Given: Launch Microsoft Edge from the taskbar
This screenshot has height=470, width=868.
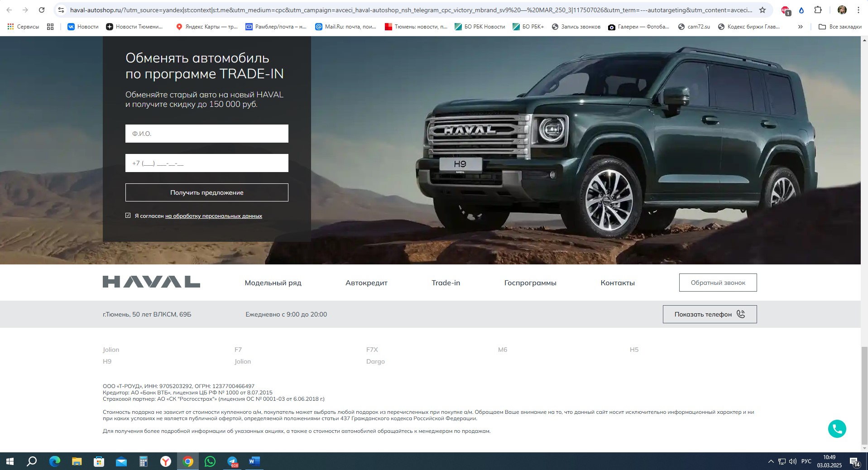Looking at the screenshot, I should pos(55,461).
